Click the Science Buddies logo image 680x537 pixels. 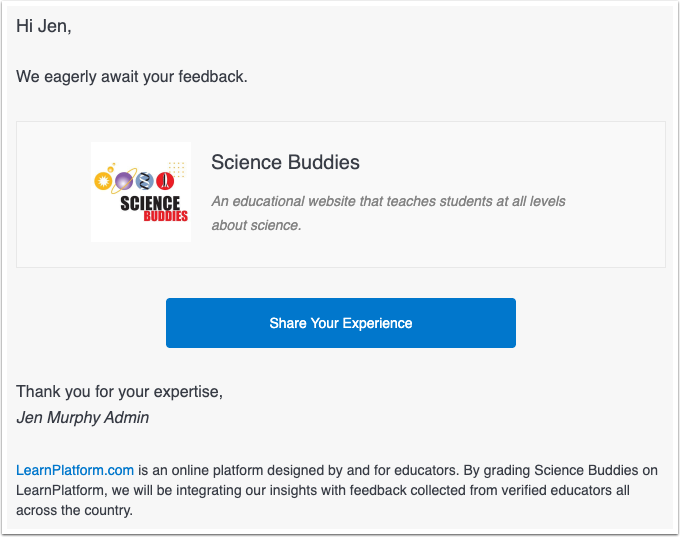pyautogui.click(x=141, y=192)
